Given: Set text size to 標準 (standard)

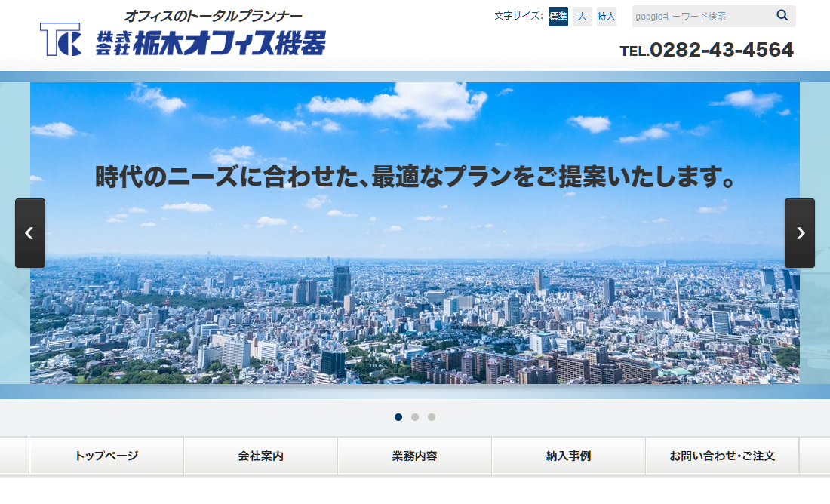Looking at the screenshot, I should tap(558, 16).
